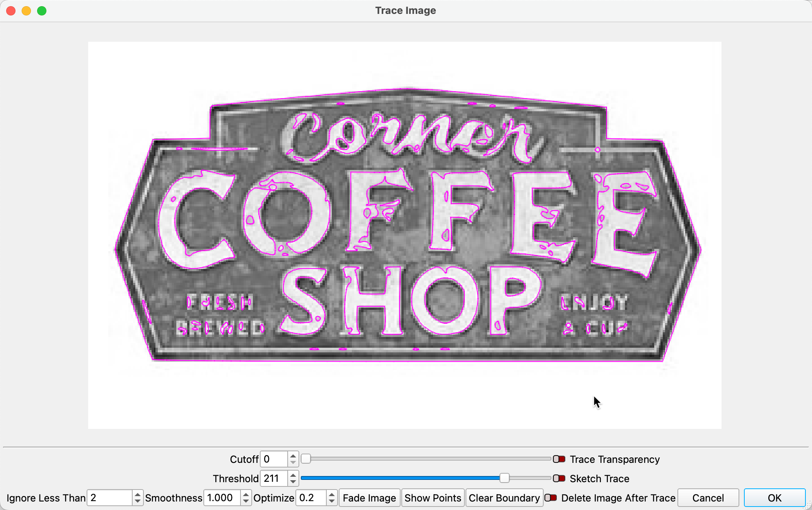Viewport: 812px width, 510px height.
Task: Toggle Delete Image After Trace switch
Action: click(550, 498)
